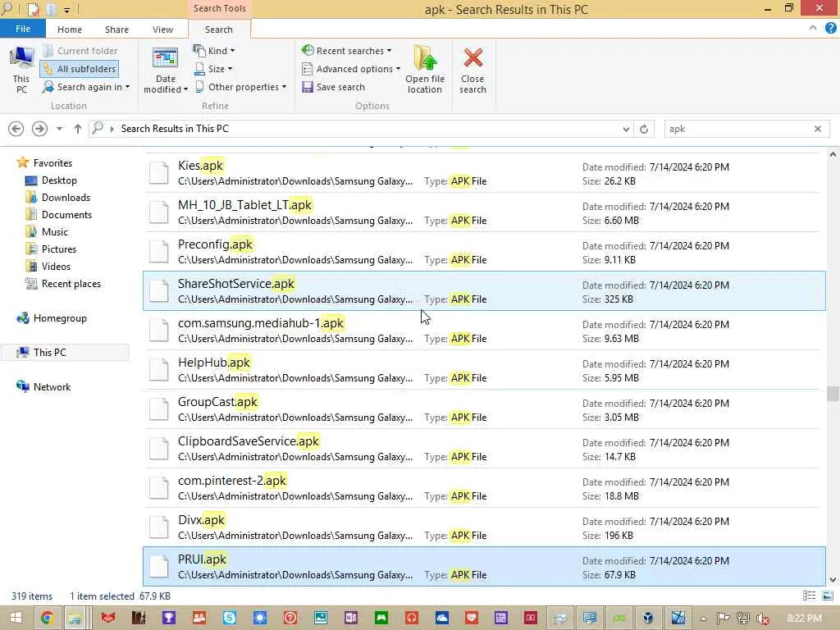Switch to Details view icon
This screenshot has height=630, width=840.
[809, 596]
